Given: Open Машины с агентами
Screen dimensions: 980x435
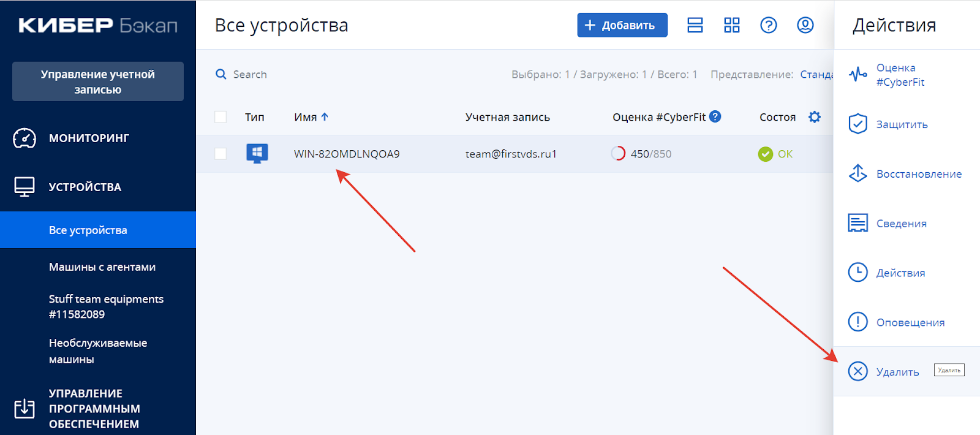Looking at the screenshot, I should coord(102,267).
